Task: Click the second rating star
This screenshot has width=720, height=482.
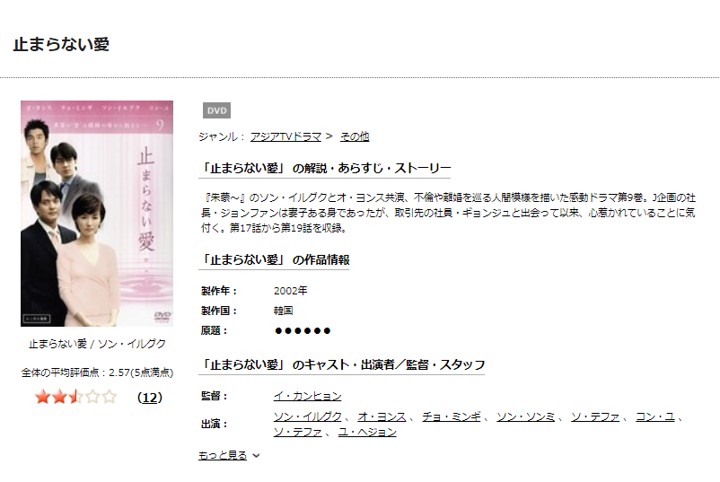Action: [x=59, y=397]
